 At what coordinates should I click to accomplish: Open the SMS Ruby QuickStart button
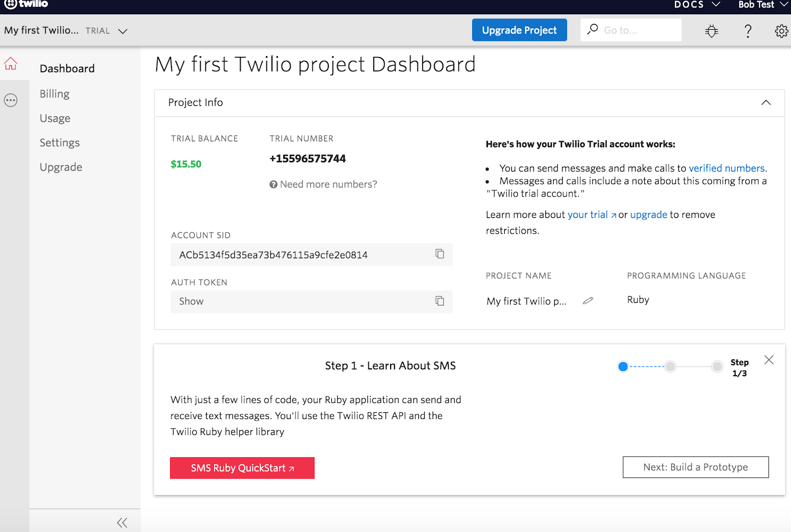coord(242,468)
